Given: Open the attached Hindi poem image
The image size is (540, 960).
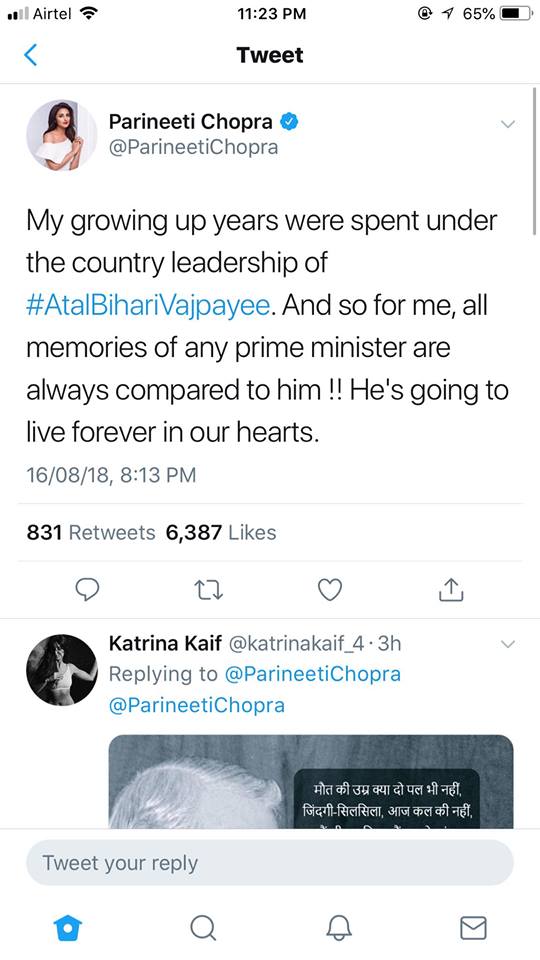Looking at the screenshot, I should click(x=311, y=781).
